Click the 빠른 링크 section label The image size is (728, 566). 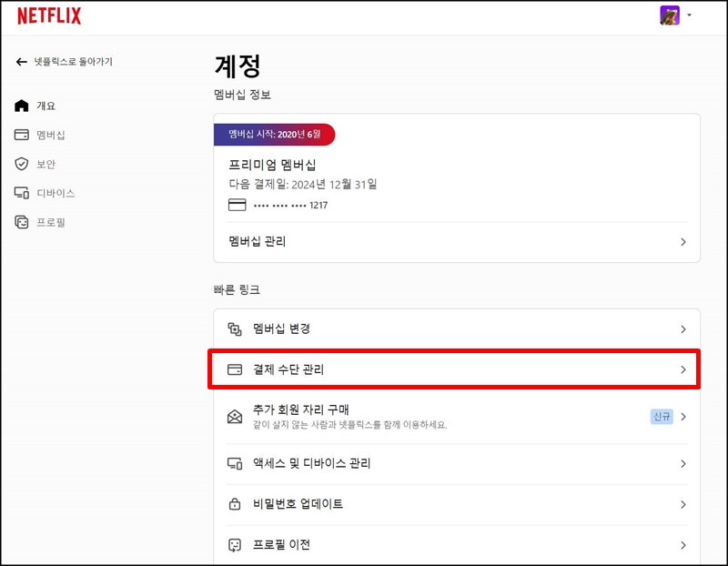point(237,289)
